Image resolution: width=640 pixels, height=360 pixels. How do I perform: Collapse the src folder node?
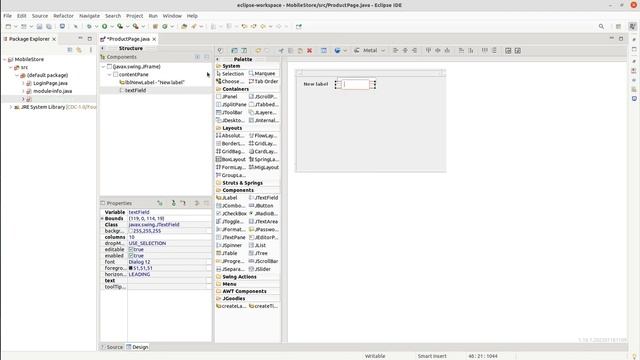point(11,67)
